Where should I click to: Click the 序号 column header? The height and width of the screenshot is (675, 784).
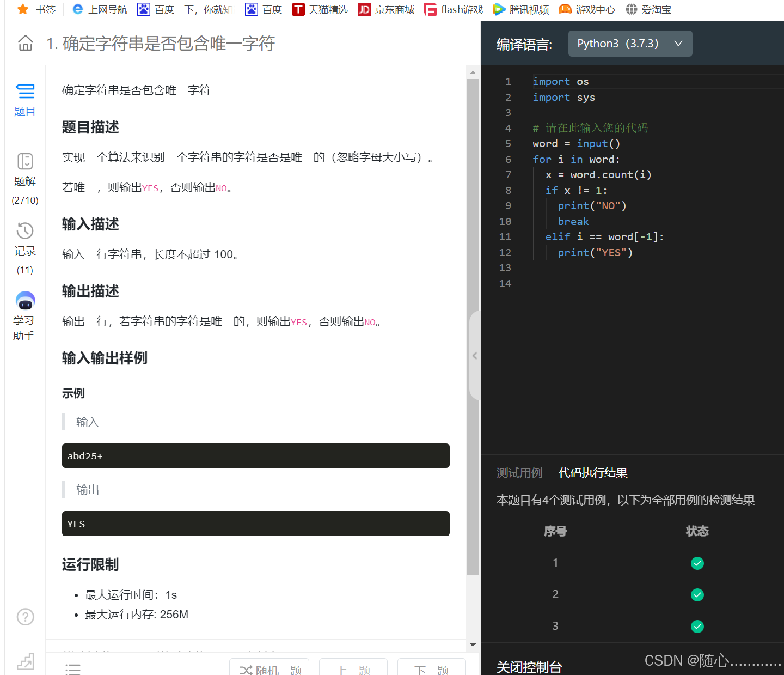555,531
